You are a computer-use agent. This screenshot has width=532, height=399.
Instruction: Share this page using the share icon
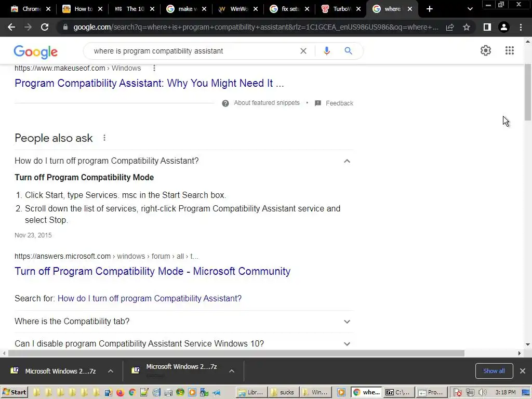(450, 27)
